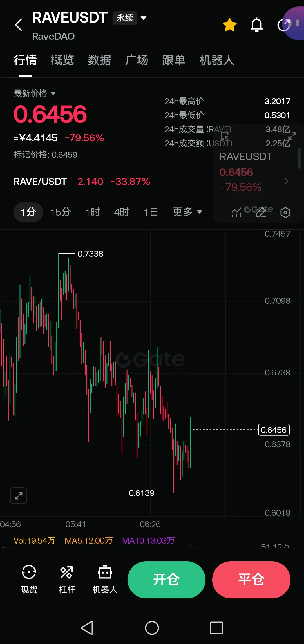Tap the large red 0.6456 price

click(x=50, y=114)
